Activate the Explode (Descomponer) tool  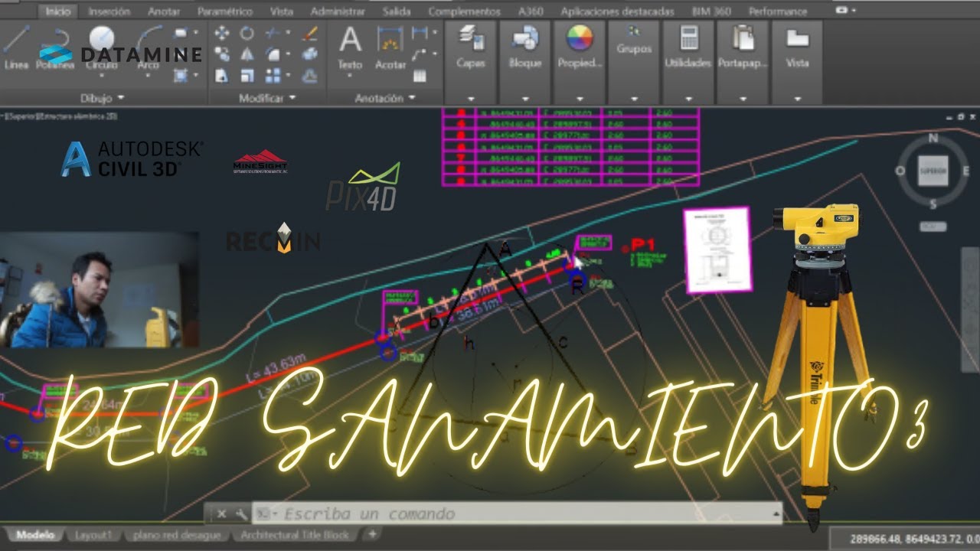point(310,54)
